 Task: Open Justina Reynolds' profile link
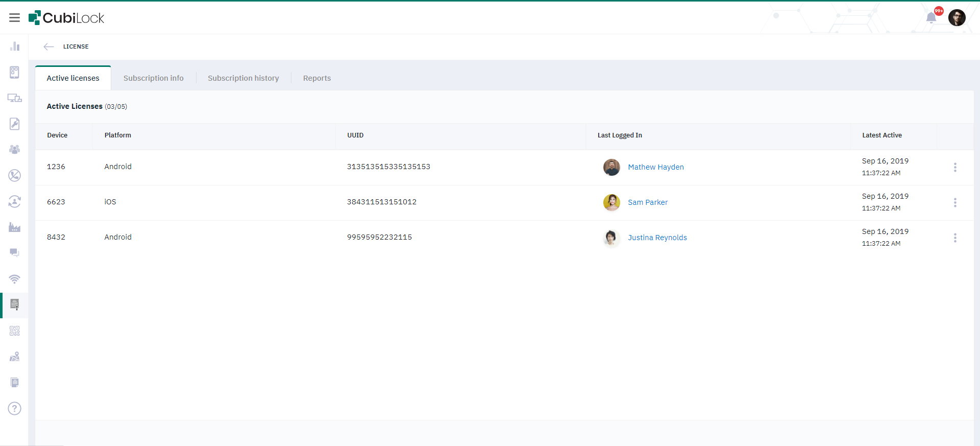coord(657,238)
